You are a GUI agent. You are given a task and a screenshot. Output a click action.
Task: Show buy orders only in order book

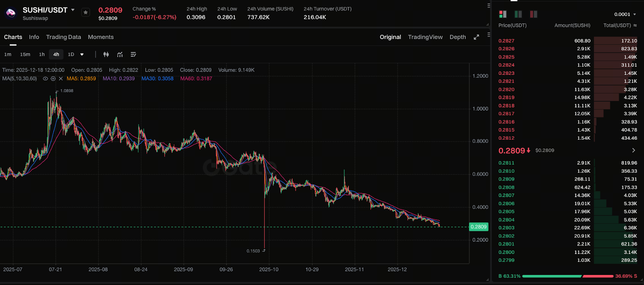(518, 14)
